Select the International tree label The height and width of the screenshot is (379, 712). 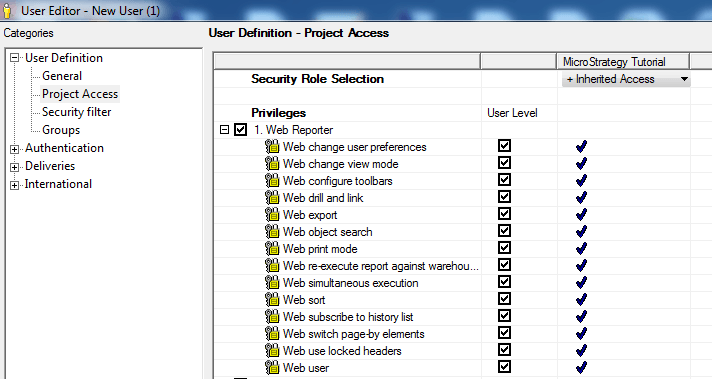coord(58,184)
